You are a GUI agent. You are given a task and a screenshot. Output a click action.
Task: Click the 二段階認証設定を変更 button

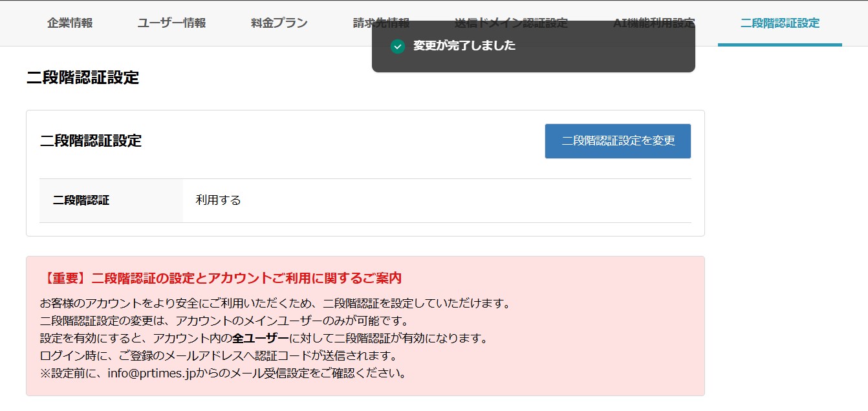coord(617,141)
